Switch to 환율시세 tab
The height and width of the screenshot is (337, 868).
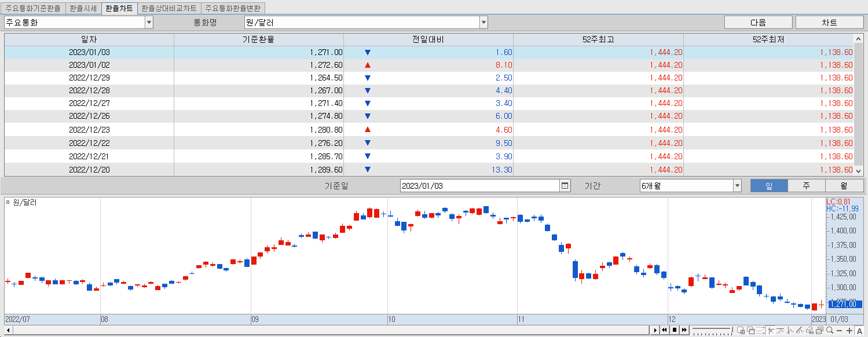coord(83,9)
